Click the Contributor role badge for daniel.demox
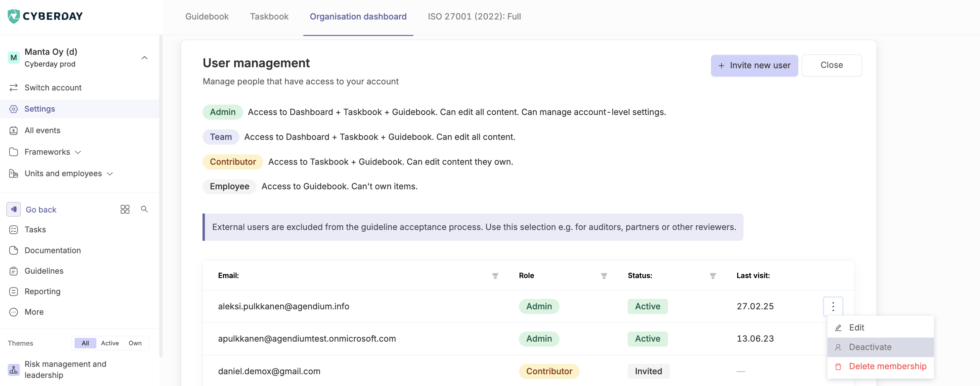The width and height of the screenshot is (980, 386). 548,372
